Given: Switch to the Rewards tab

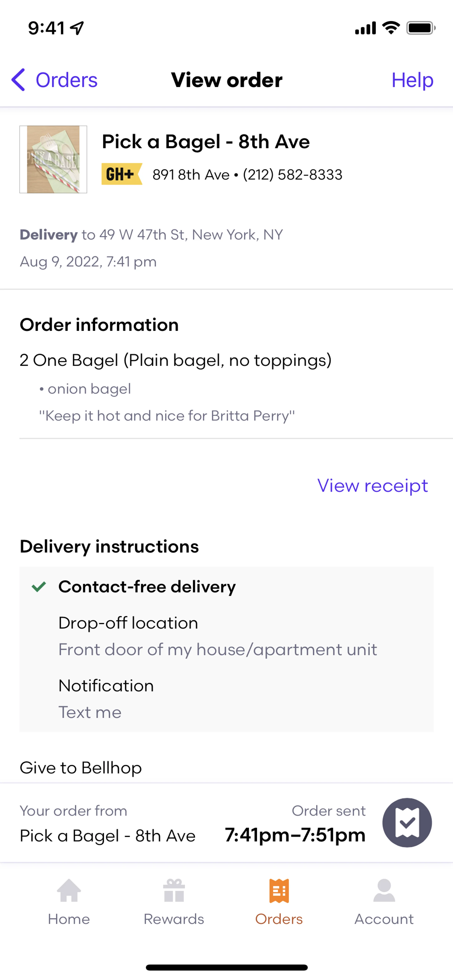Looking at the screenshot, I should coord(174,902).
